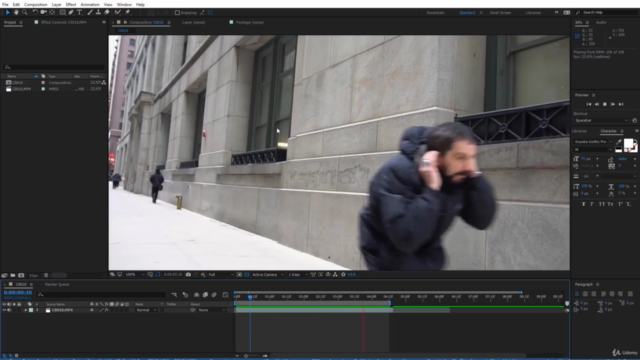640x360 pixels.
Task: Select the Hand tool
Action: 16,13
